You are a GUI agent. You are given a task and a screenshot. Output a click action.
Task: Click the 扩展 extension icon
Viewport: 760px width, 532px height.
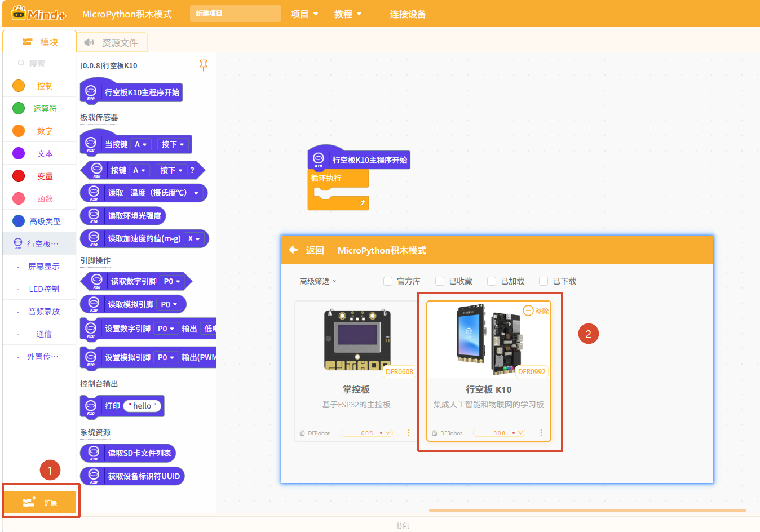pyautogui.click(x=29, y=502)
